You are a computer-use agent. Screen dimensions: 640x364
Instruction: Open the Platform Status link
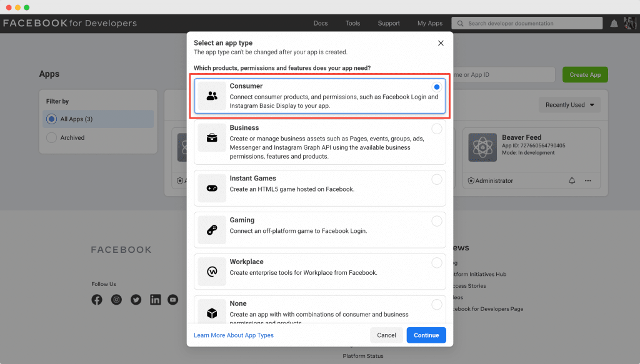pyautogui.click(x=363, y=356)
